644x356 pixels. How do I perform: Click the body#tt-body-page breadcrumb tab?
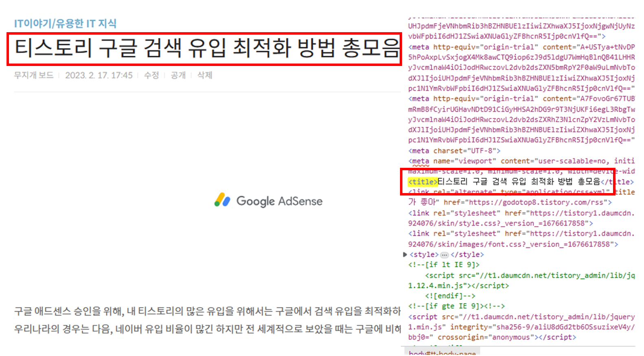coord(442,353)
